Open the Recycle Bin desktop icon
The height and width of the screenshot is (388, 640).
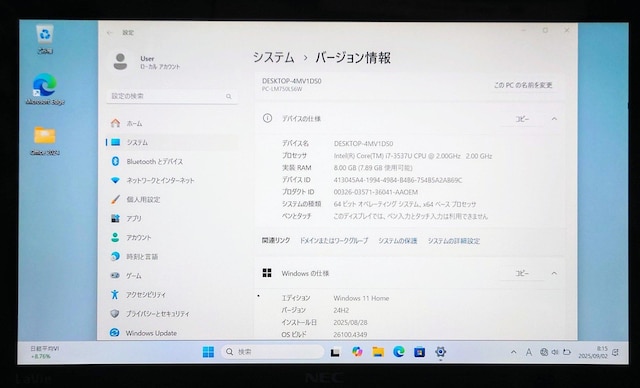(45, 39)
